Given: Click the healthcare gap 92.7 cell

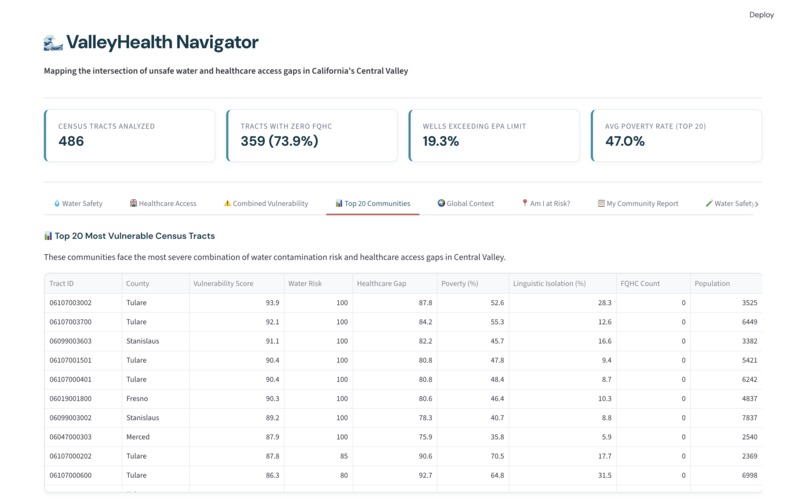Looking at the screenshot, I should click(x=395, y=476).
